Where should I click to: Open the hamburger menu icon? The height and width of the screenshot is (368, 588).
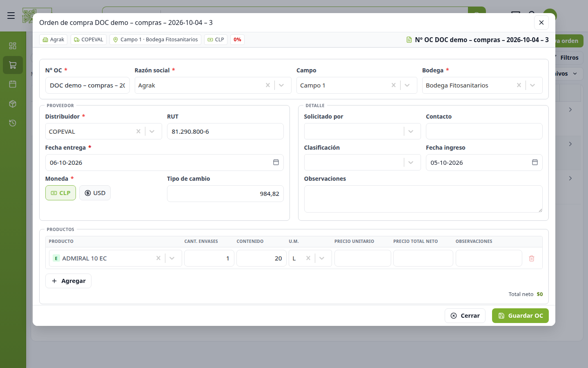pyautogui.click(x=11, y=16)
